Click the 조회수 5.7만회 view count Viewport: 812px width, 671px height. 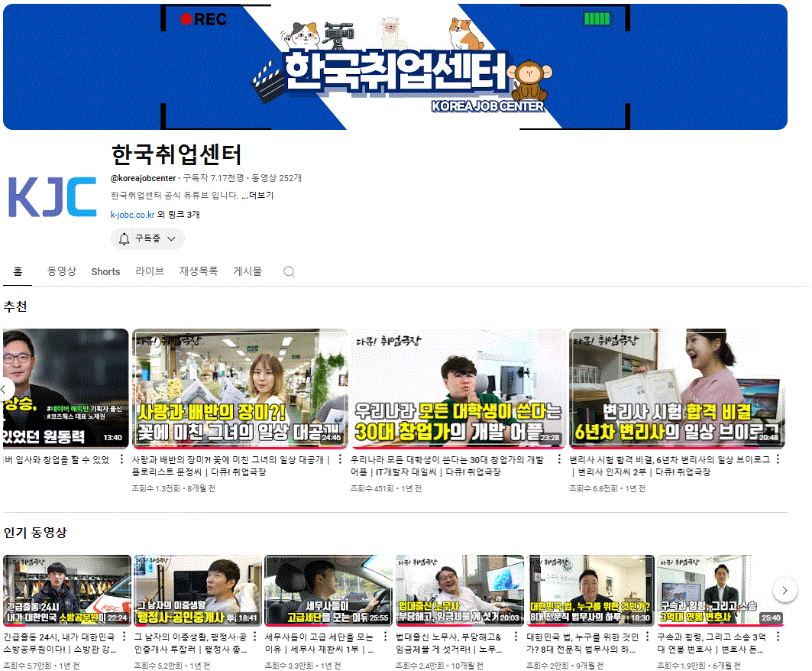click(x=27, y=666)
